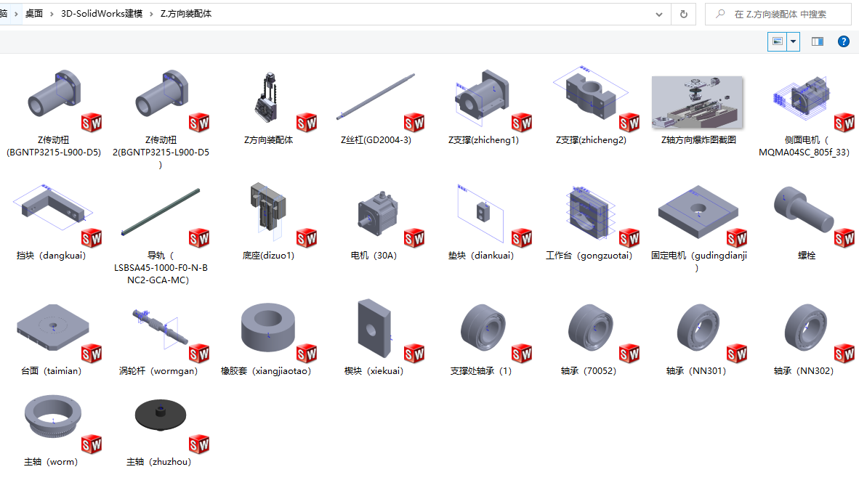Click the file name label Z方向装配体

pyautogui.click(x=268, y=140)
